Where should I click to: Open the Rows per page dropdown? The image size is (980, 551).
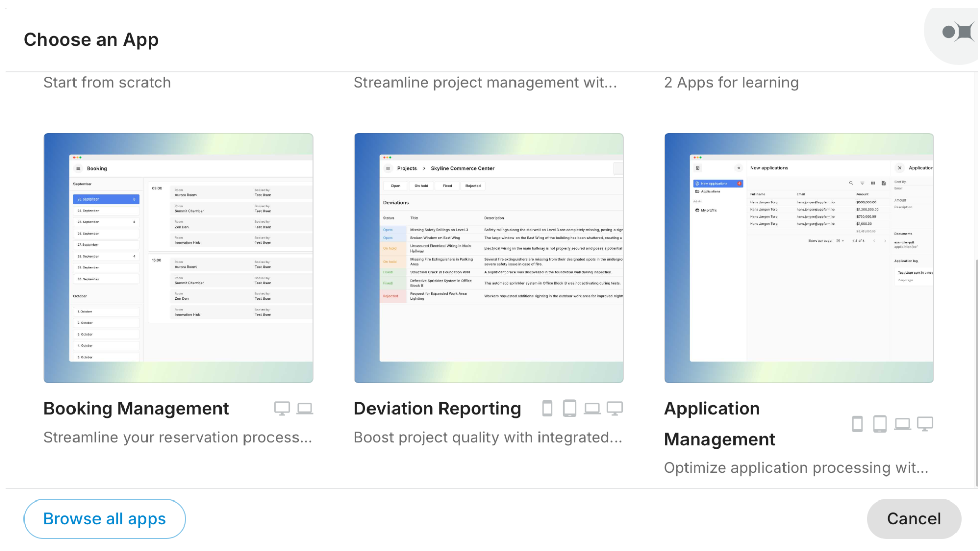[840, 241]
